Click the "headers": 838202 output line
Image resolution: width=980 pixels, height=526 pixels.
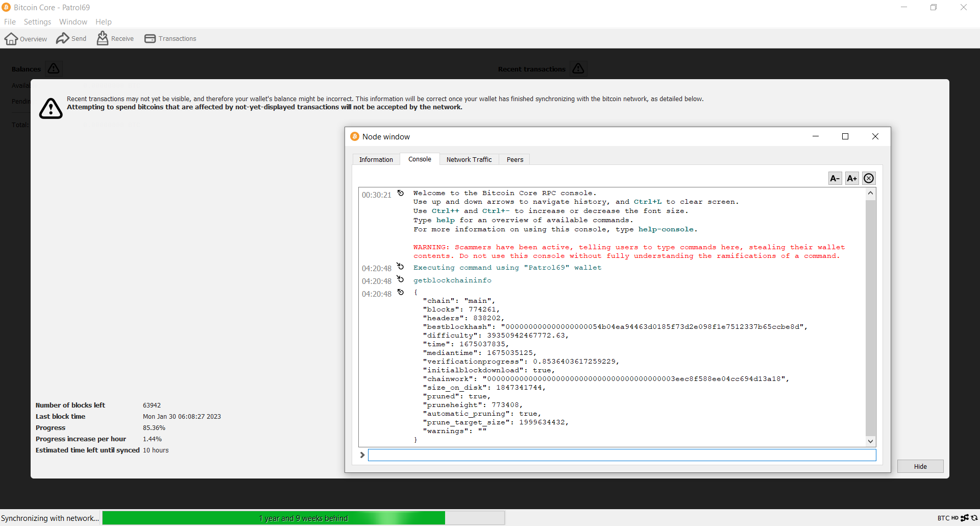pos(463,318)
